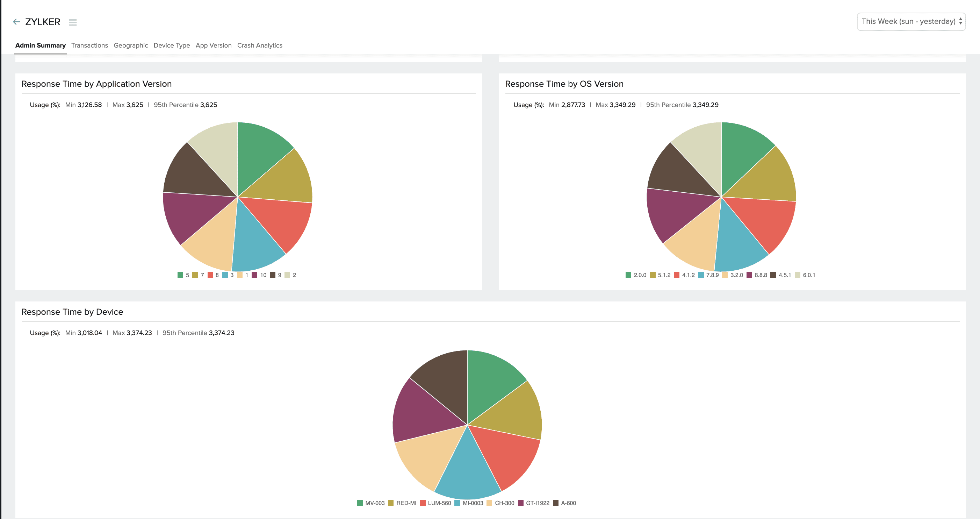Open the Crash Analytics tab
The height and width of the screenshot is (519, 980).
tap(259, 45)
